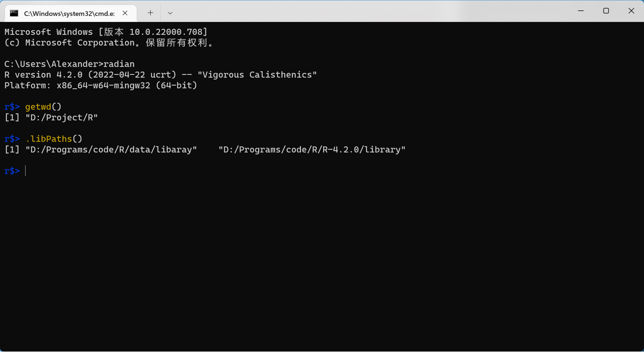Viewport: 644px width, 352px height.
Task: Maximize the Windows Terminal window
Action: (606, 10)
